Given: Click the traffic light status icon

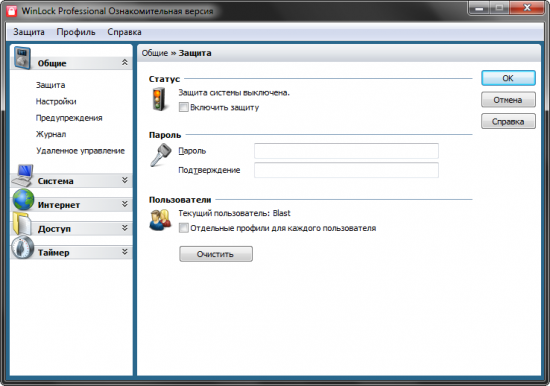Looking at the screenshot, I should 159,100.
